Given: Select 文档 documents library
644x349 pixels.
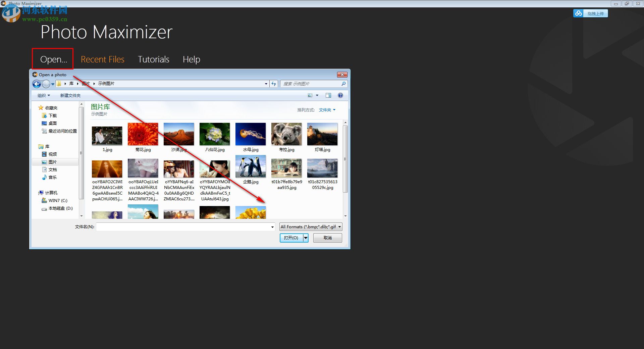Looking at the screenshot, I should 49,170.
